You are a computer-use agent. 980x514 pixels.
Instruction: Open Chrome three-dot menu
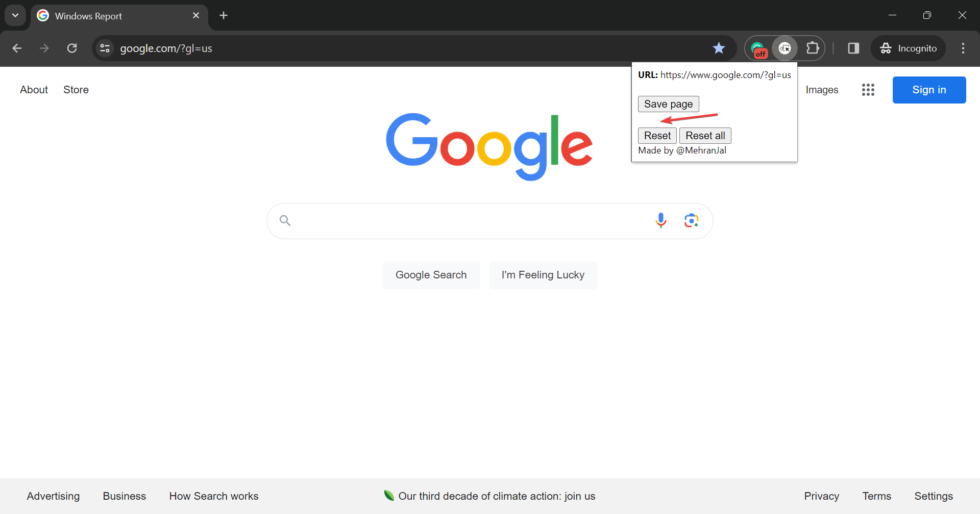[963, 48]
